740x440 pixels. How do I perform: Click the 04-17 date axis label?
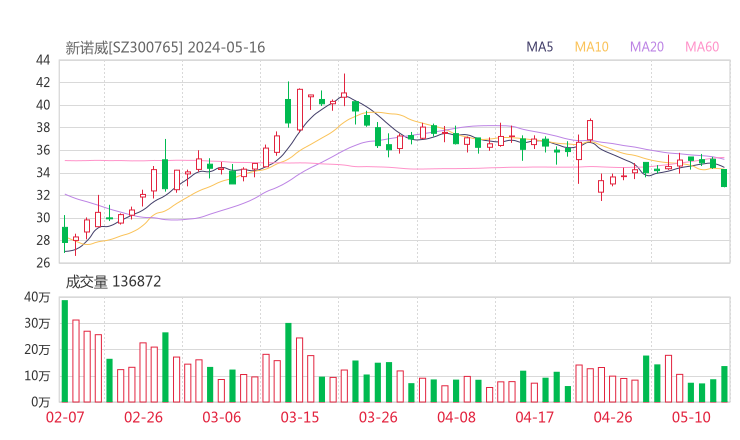(x=534, y=417)
